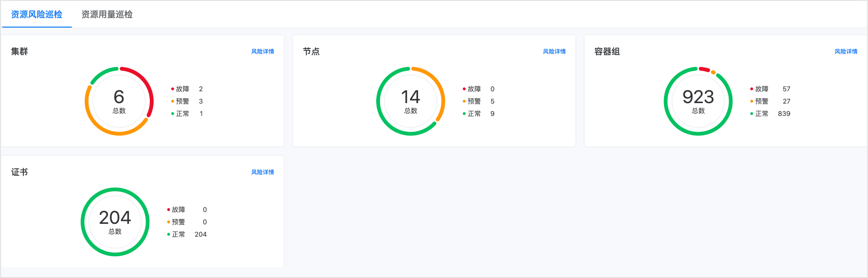Click the 923 total in 容器组 donut
This screenshot has height=278, width=868.
tap(698, 97)
